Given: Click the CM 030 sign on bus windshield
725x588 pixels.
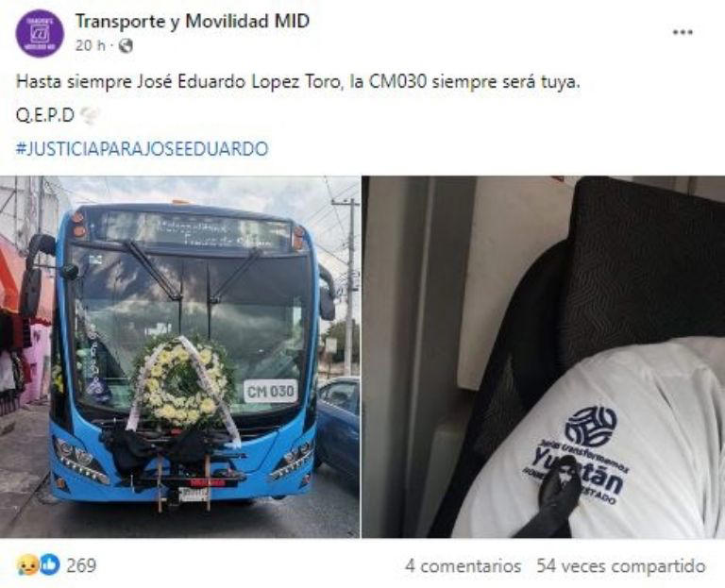Looking at the screenshot, I should point(270,392).
